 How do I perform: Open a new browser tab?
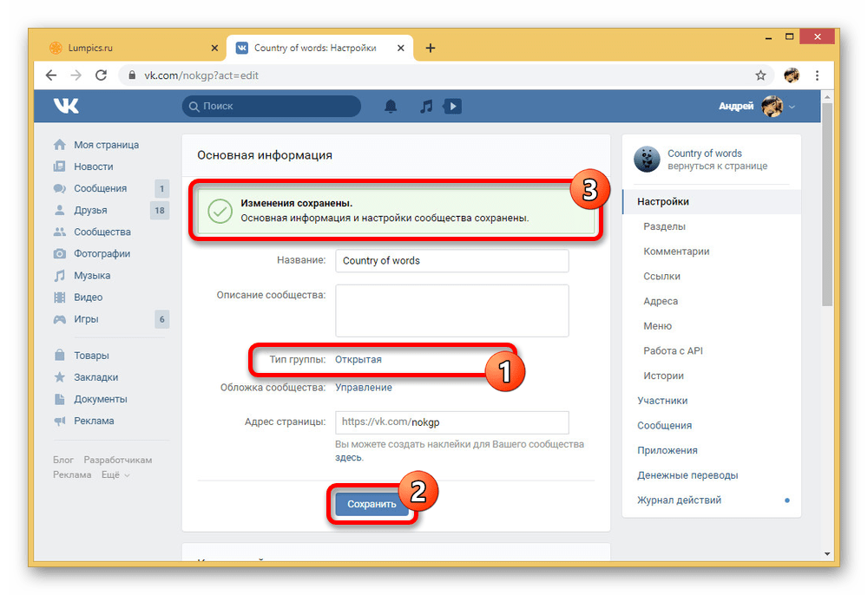coord(431,48)
